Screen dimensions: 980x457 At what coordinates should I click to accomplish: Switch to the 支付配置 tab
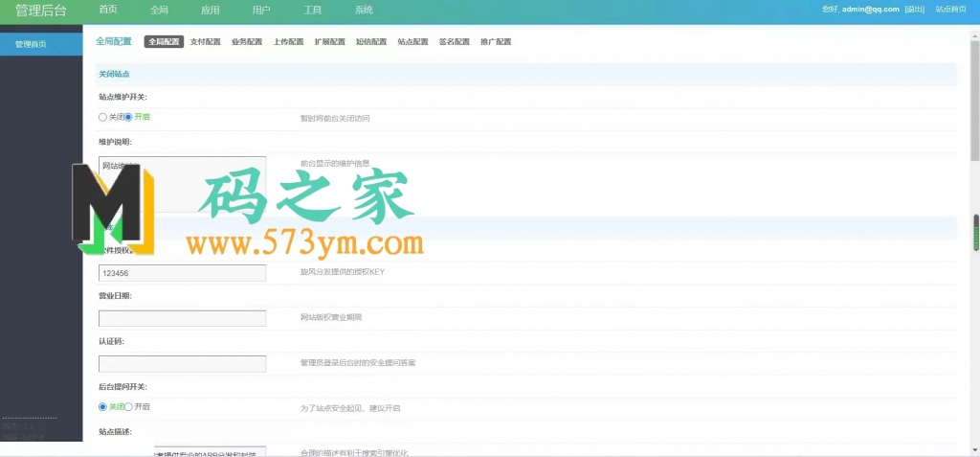[x=205, y=42]
